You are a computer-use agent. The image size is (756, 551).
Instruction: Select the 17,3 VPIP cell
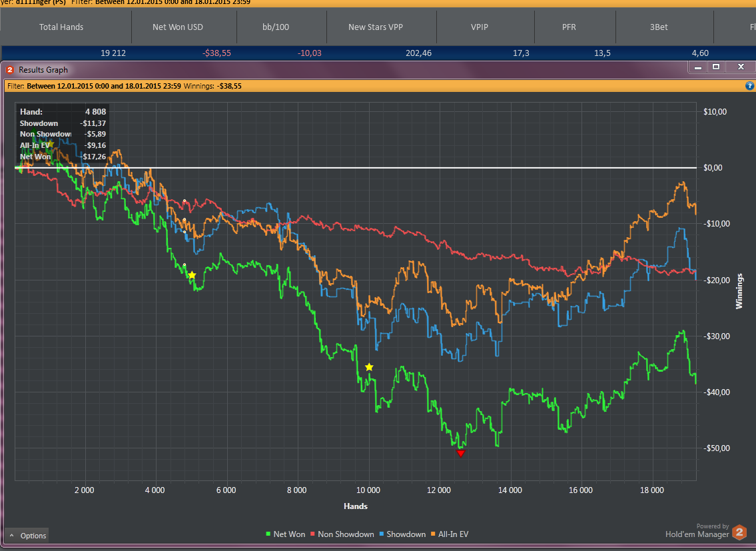click(x=521, y=53)
